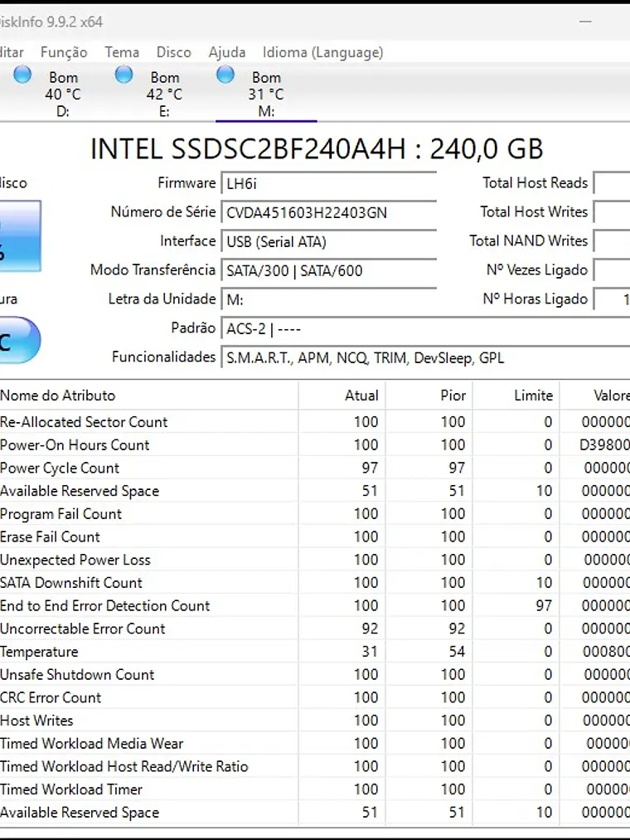Screen dimensions: 630x840
Task: Click the serial number field CVDA451603H22403GN
Action: pyautogui.click(x=329, y=212)
